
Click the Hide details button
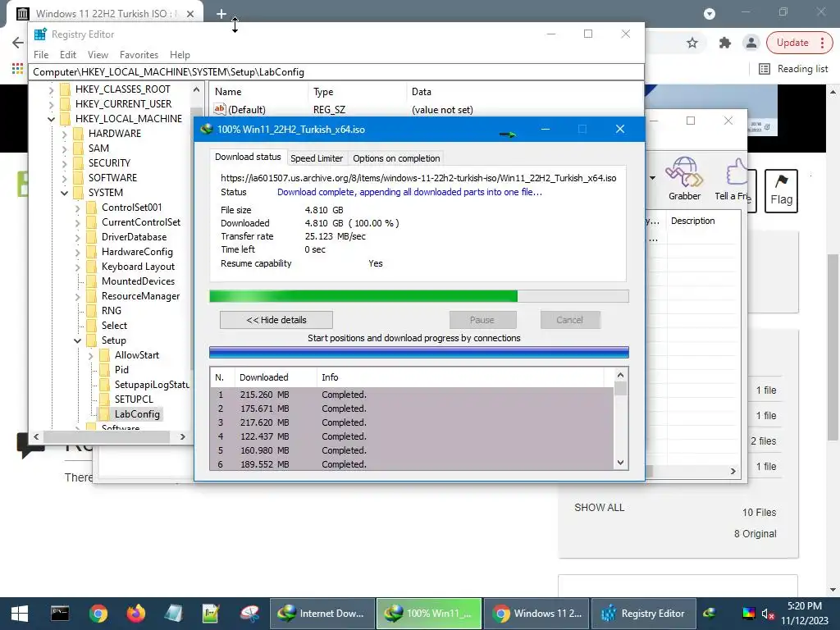pyautogui.click(x=276, y=320)
